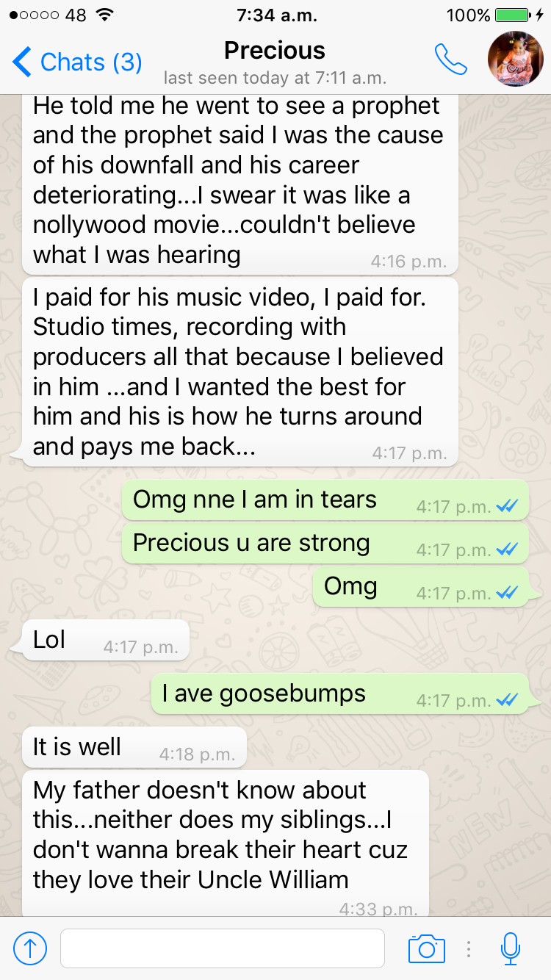
Task: Open Precious's profile picture
Action: click(x=516, y=60)
